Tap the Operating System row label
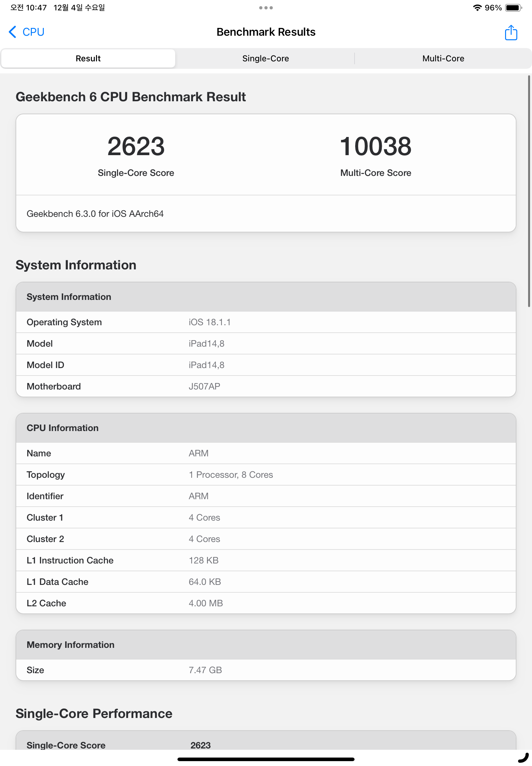Image resolution: width=532 pixels, height=766 pixels. pyautogui.click(x=64, y=322)
